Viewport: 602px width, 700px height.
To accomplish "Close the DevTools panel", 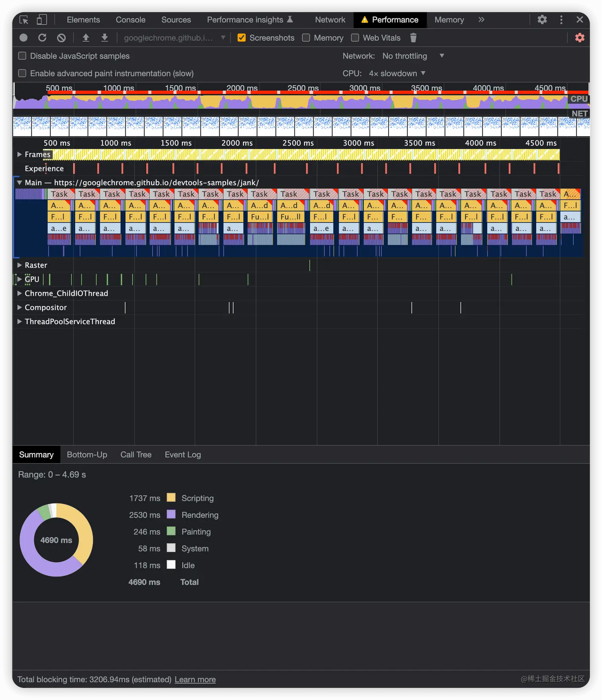I will 580,20.
